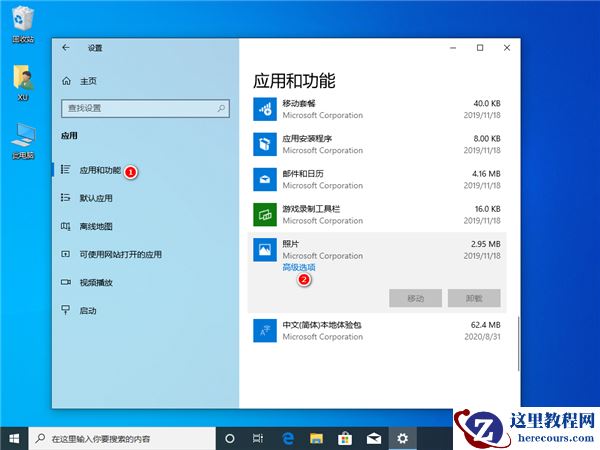
Task: Select the 游戏录制工具栏 app name
Action: (x=311, y=209)
